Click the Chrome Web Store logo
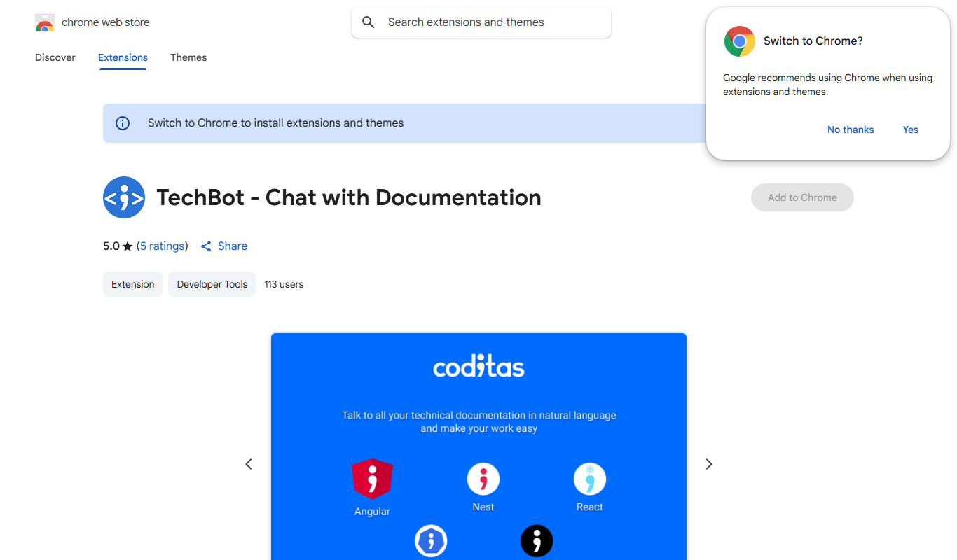Viewport: 957px width, 560px height. 45,22
